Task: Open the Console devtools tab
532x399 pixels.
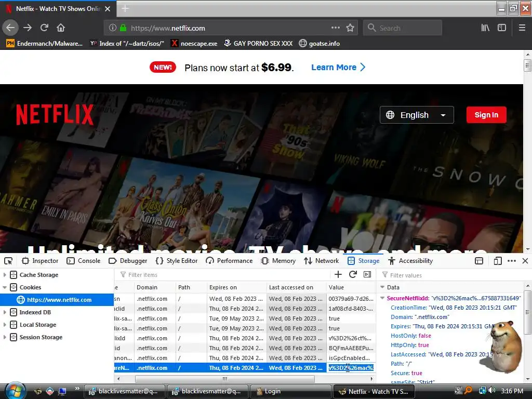Action: (84, 261)
